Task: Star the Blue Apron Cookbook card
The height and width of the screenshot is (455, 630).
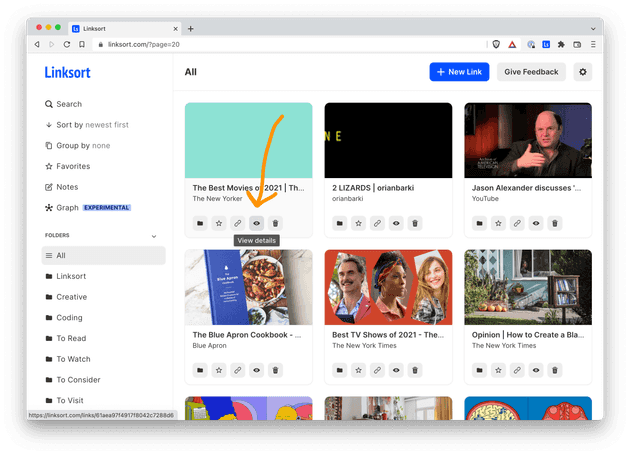Action: (x=219, y=370)
